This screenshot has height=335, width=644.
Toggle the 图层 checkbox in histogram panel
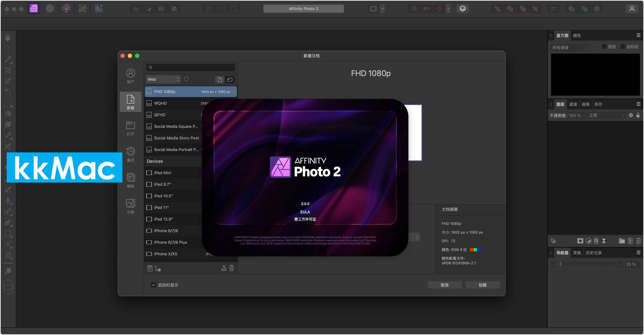click(604, 47)
